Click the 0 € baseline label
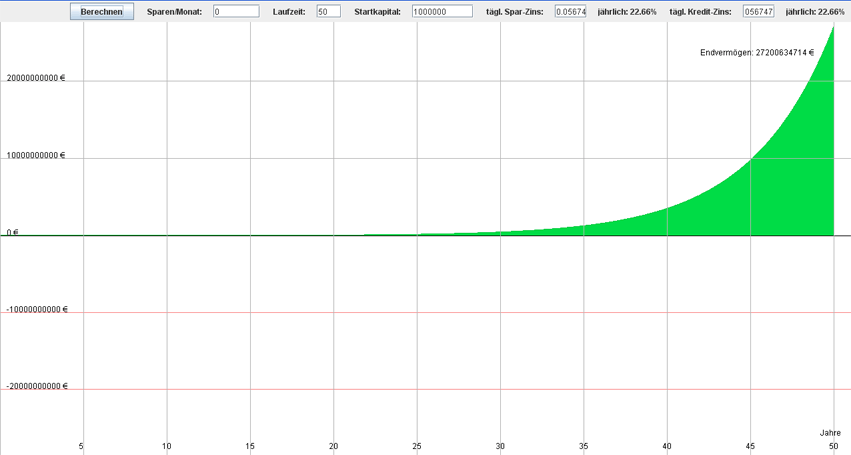This screenshot has width=851, height=455. [x=13, y=232]
